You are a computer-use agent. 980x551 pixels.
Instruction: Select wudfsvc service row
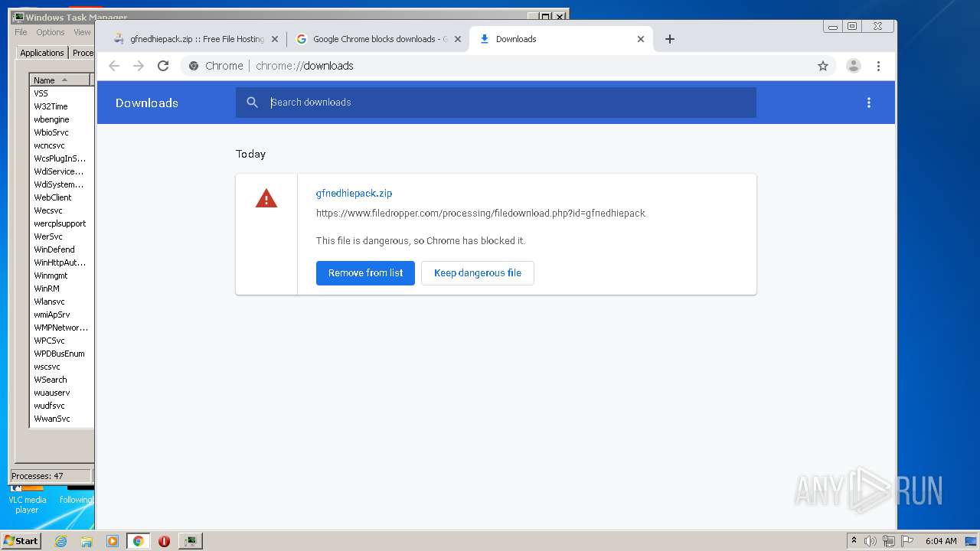(x=61, y=406)
